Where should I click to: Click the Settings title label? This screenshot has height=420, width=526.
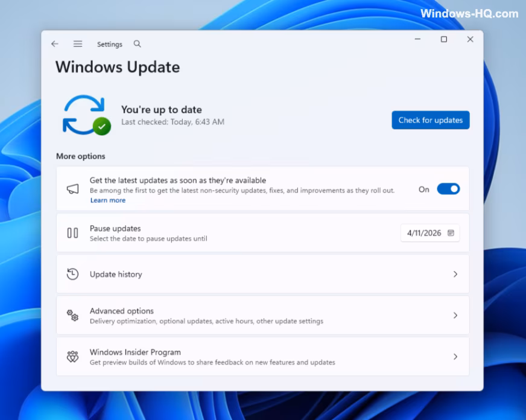110,44
